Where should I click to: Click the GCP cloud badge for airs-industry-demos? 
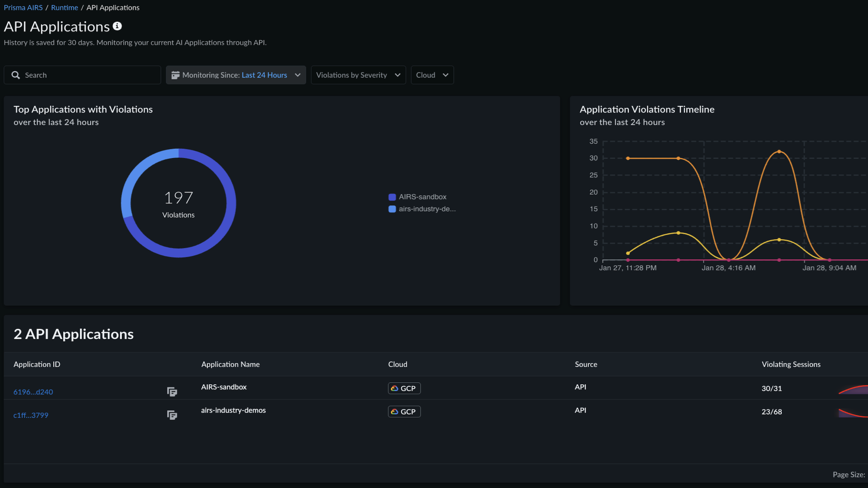coord(404,412)
